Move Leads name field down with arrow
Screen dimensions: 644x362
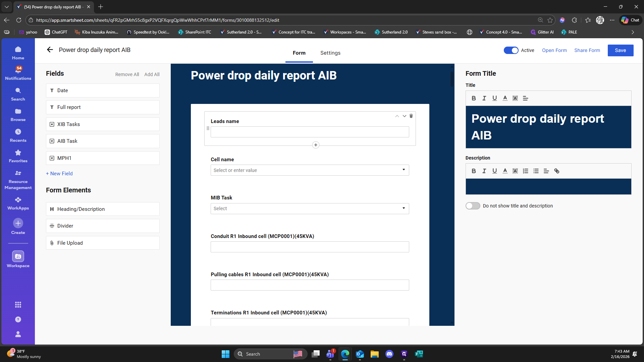click(405, 116)
